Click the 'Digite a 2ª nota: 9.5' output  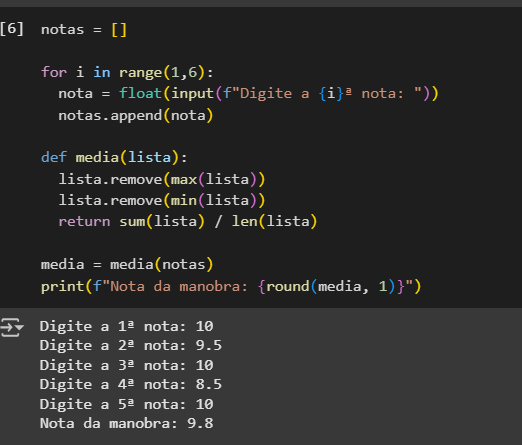[x=131, y=345]
